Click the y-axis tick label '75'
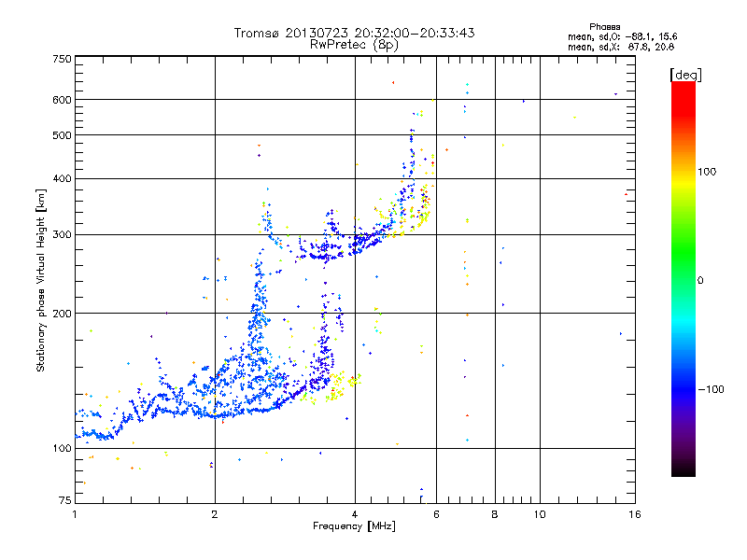 65,500
